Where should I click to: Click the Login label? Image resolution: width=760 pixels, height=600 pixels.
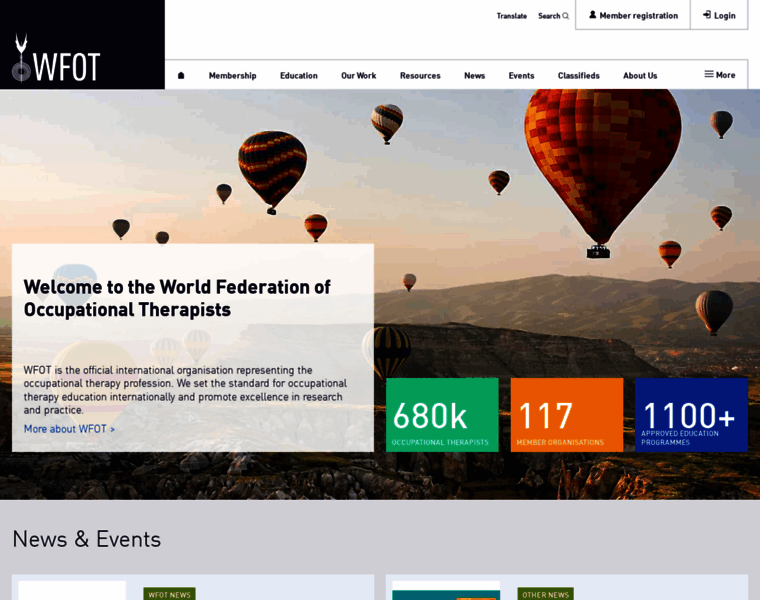tap(725, 16)
